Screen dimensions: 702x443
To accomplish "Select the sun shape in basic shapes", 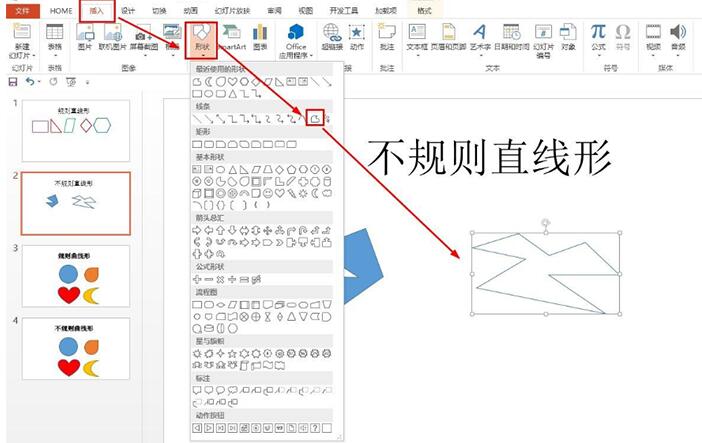I will point(303,193).
